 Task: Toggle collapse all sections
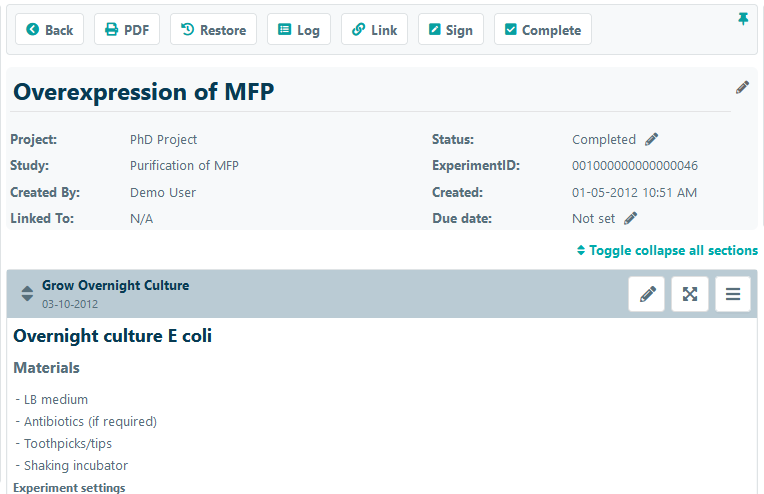tap(667, 250)
